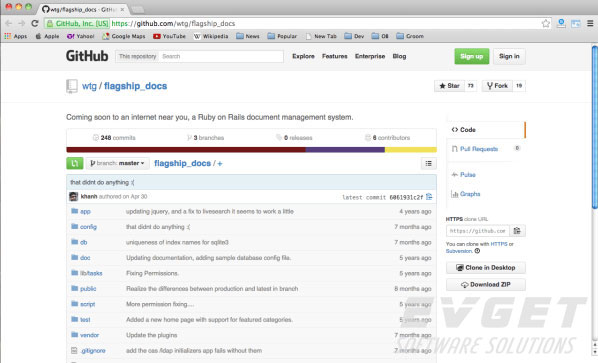Click the Search input field

coord(221,56)
